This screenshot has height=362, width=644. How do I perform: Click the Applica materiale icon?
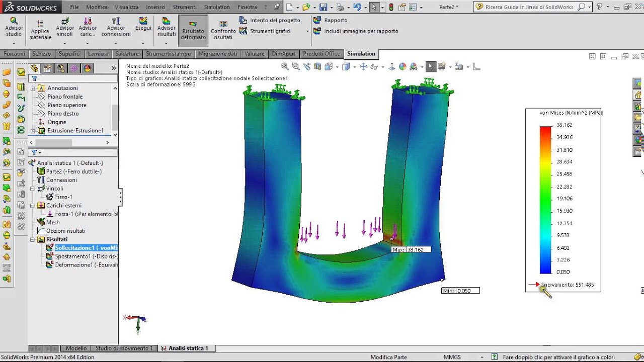click(x=40, y=24)
